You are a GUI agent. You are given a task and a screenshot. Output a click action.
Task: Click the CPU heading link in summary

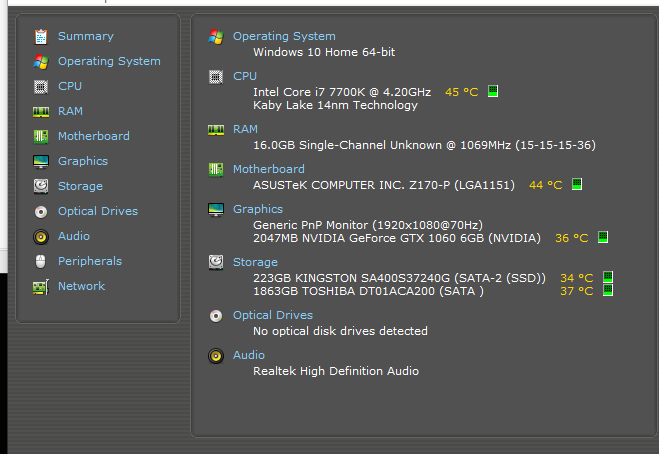pyautogui.click(x=245, y=76)
